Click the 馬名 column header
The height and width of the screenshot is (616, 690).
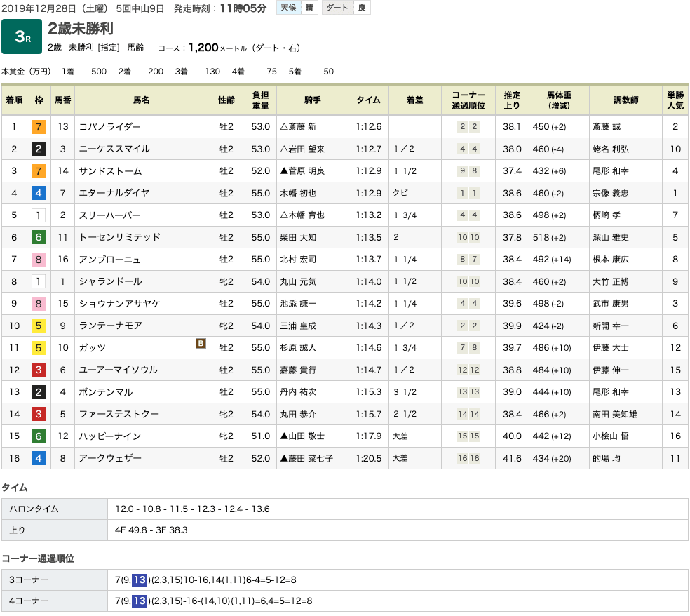coord(141,100)
